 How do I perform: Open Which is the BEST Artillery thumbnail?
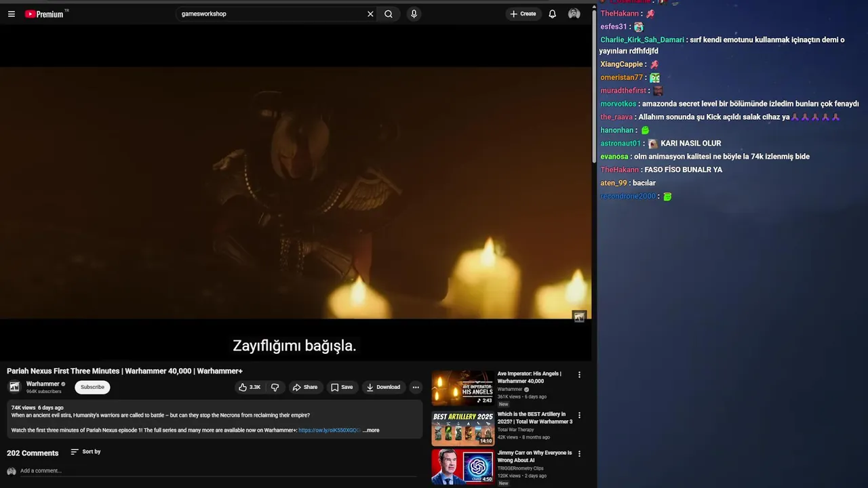coord(462,428)
